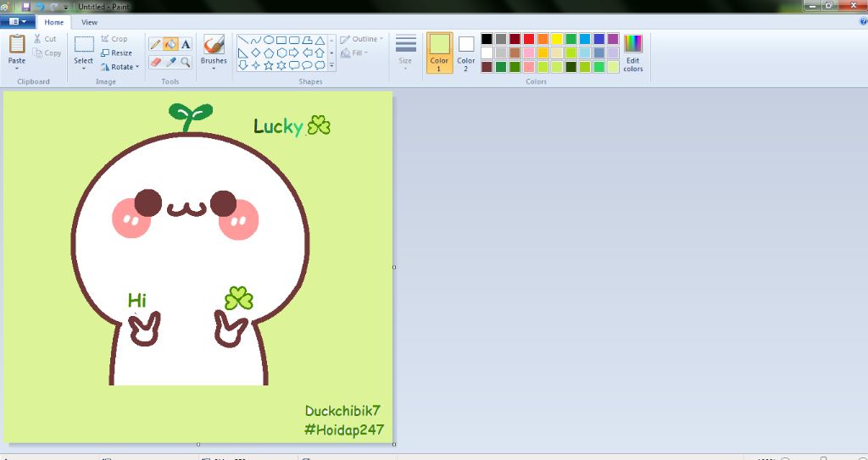Choose the Diamond shape
This screenshot has height=460, width=868.
[256, 53]
